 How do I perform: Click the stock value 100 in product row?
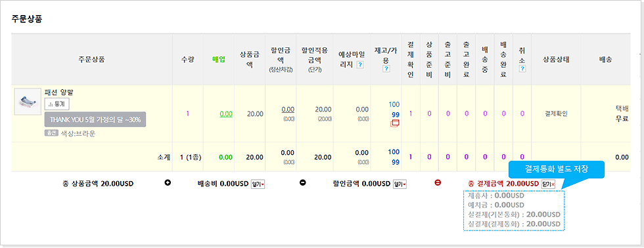(394, 104)
